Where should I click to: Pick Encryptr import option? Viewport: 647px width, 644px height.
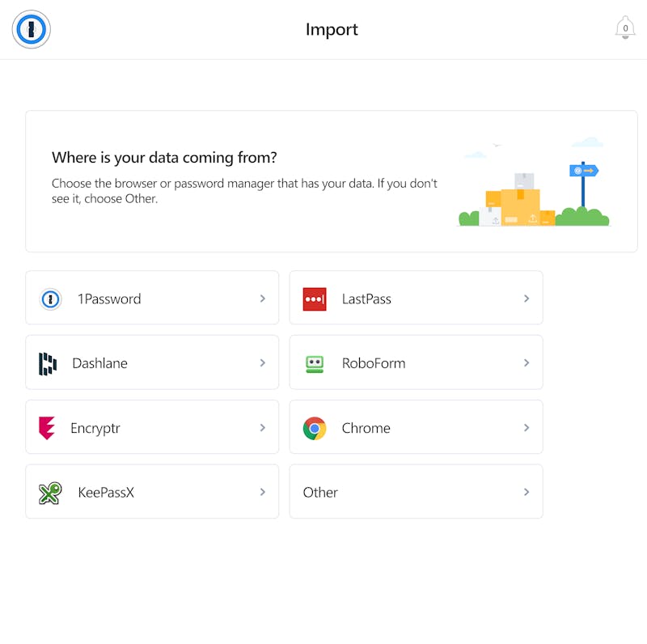(152, 427)
